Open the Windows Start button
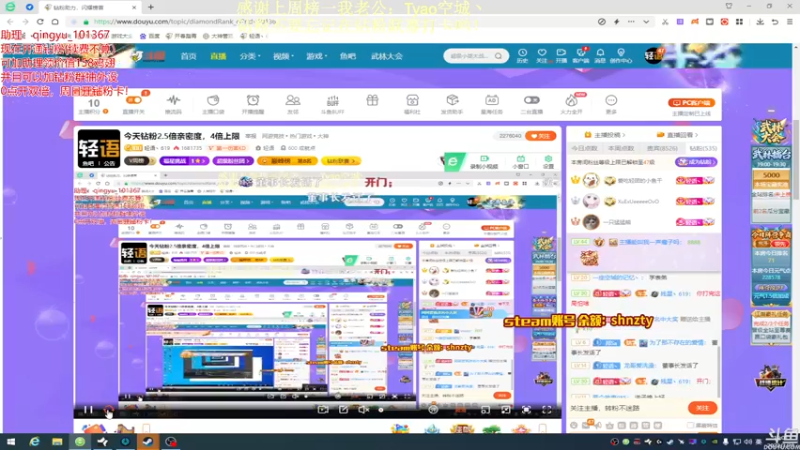Screen dimensions: 800x450 pos(10,442)
